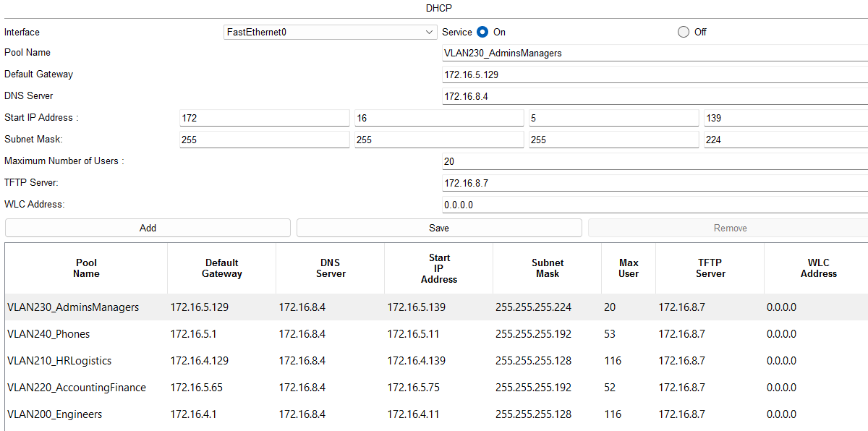Click subnet mask cell in VLAN240_Phones row

pos(548,334)
